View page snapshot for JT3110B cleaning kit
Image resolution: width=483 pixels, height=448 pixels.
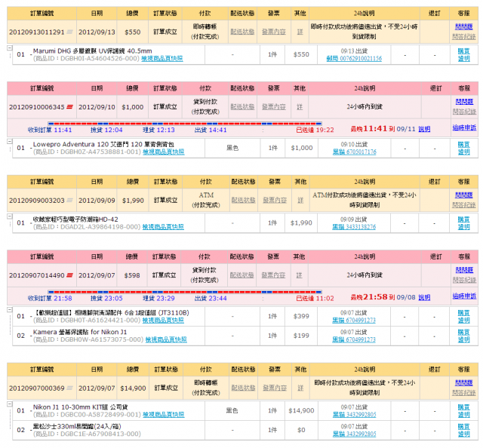point(163,321)
